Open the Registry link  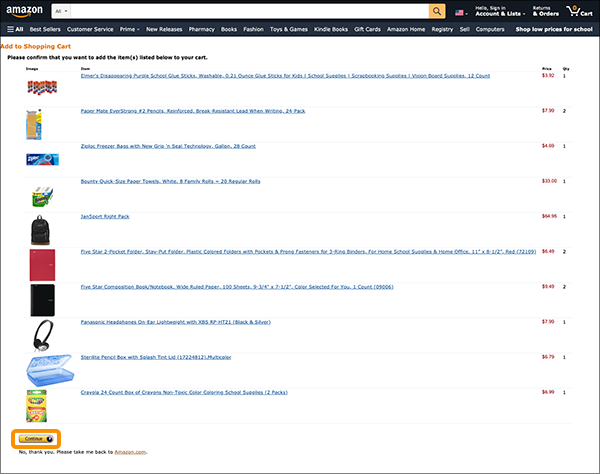click(442, 29)
